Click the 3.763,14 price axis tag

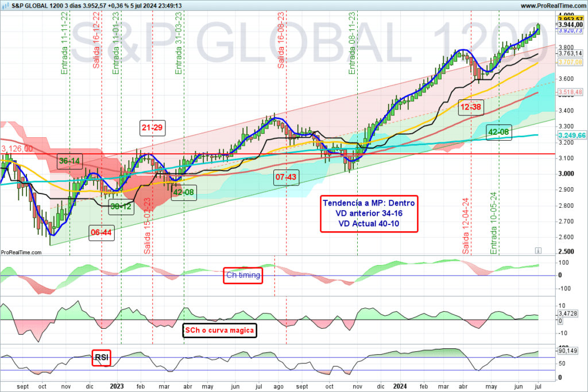(x=570, y=53)
